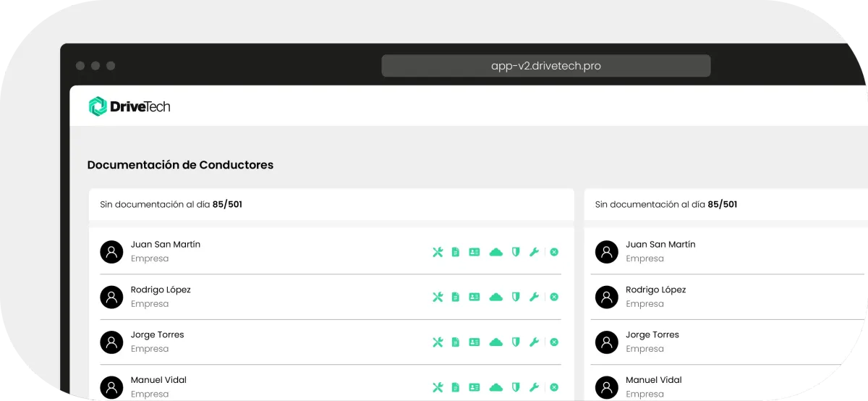
Task: Click the single wrench icon for Juan San Martín
Action: [x=535, y=252]
